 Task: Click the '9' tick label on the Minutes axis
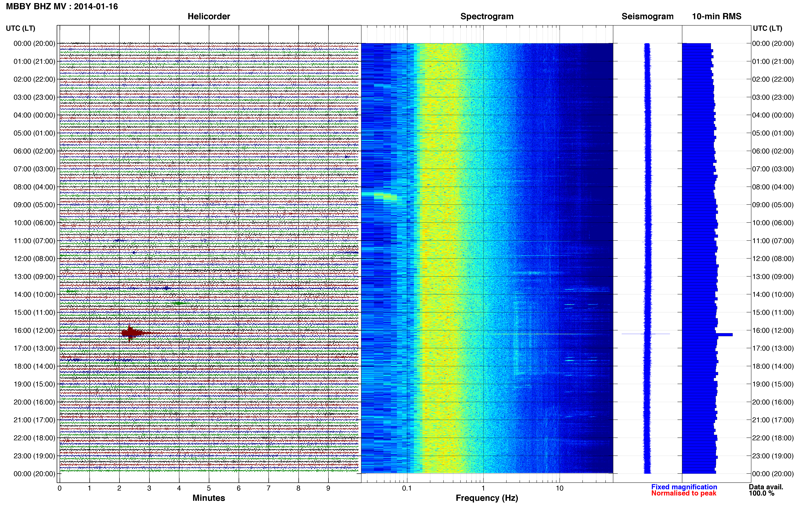(x=328, y=488)
